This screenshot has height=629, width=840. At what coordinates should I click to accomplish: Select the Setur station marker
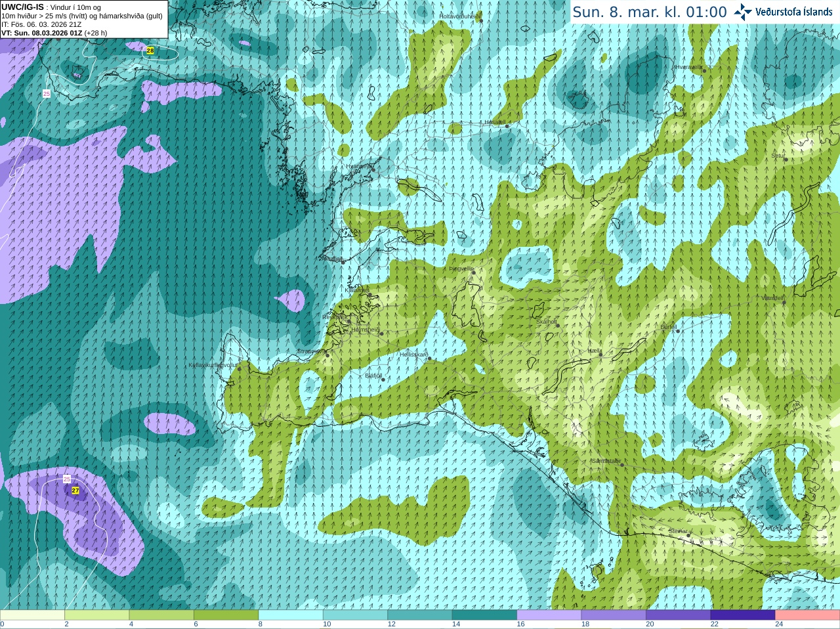(785, 160)
